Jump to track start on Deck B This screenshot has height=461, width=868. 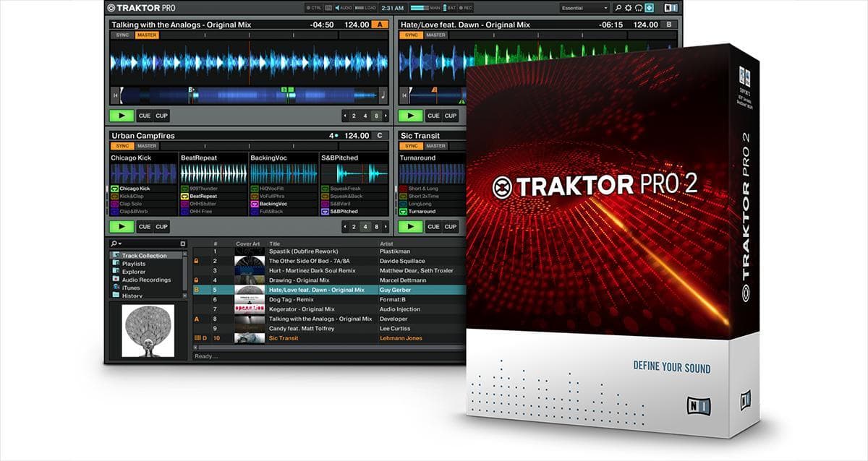pyautogui.click(x=405, y=94)
